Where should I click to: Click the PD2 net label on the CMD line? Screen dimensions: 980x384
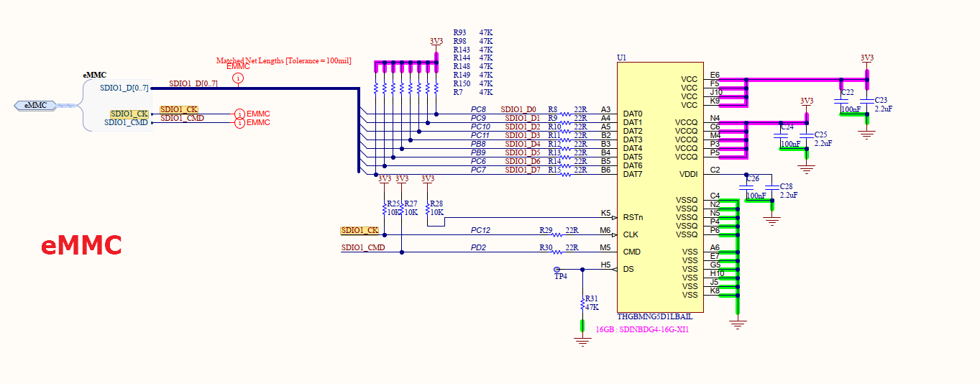click(479, 247)
